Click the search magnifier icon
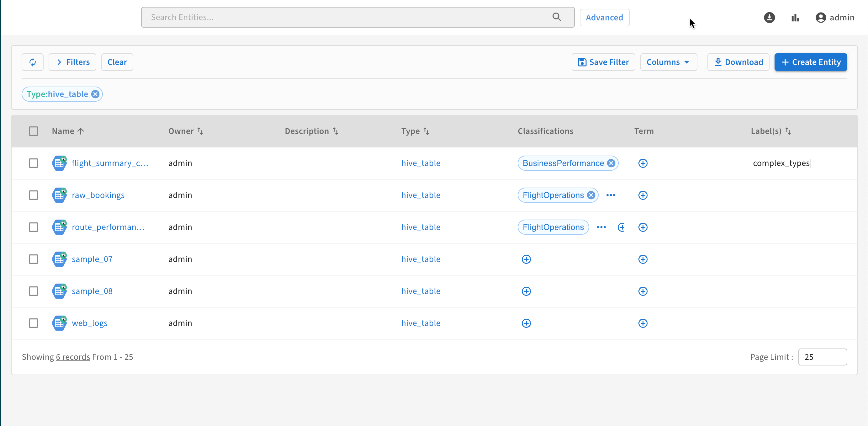Image resolution: width=868 pixels, height=426 pixels. [x=557, y=17]
